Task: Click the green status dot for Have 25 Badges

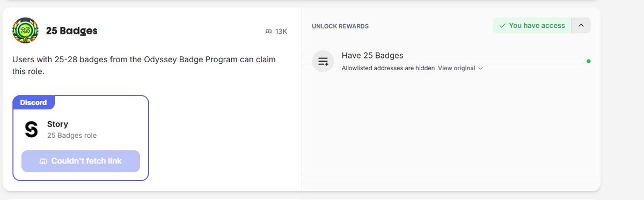Action: [x=588, y=61]
